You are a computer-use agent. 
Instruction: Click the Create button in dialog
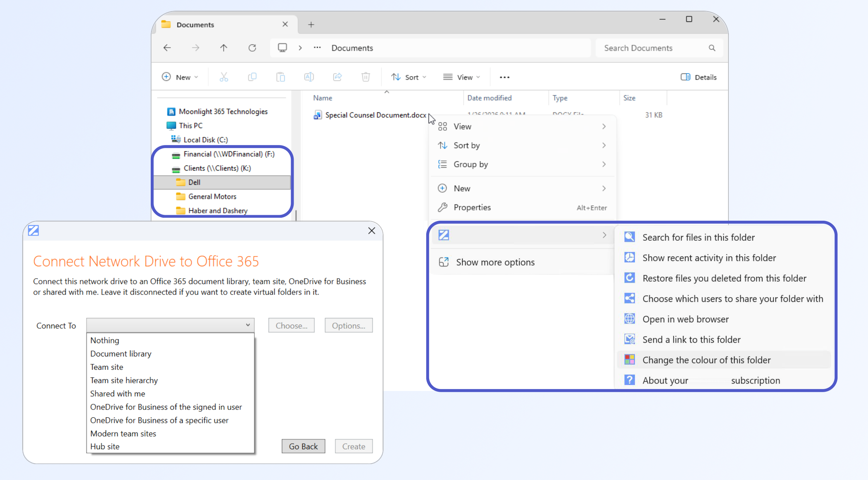click(354, 446)
